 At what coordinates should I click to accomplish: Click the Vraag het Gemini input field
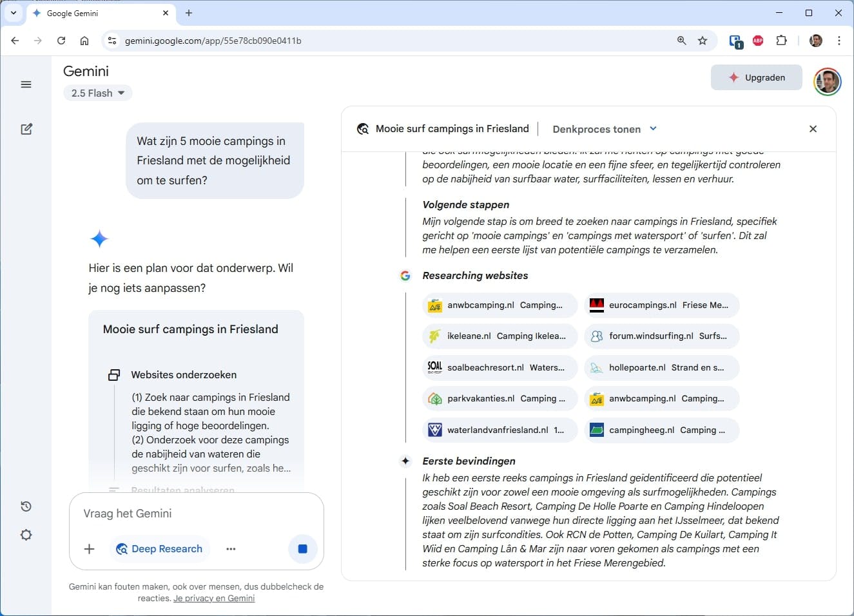pos(196,514)
